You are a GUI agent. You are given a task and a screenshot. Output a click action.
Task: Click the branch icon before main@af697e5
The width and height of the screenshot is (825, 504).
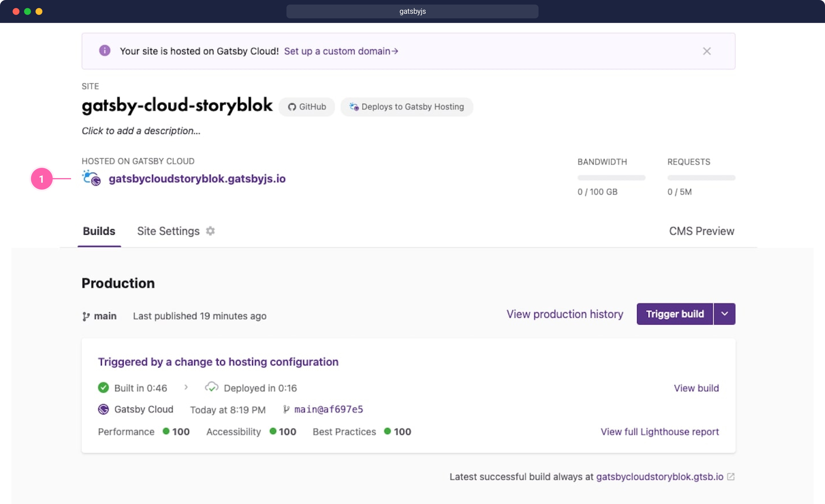click(x=286, y=409)
